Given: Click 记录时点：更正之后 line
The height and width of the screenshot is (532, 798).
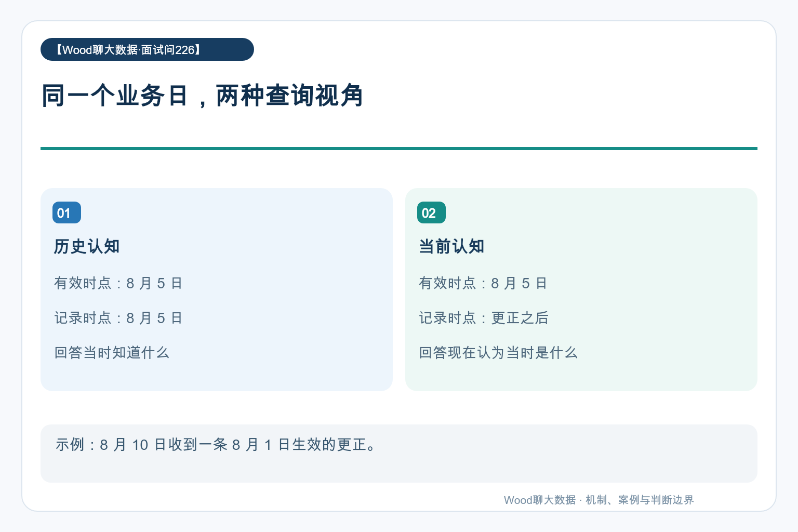Looking at the screenshot, I should click(484, 318).
